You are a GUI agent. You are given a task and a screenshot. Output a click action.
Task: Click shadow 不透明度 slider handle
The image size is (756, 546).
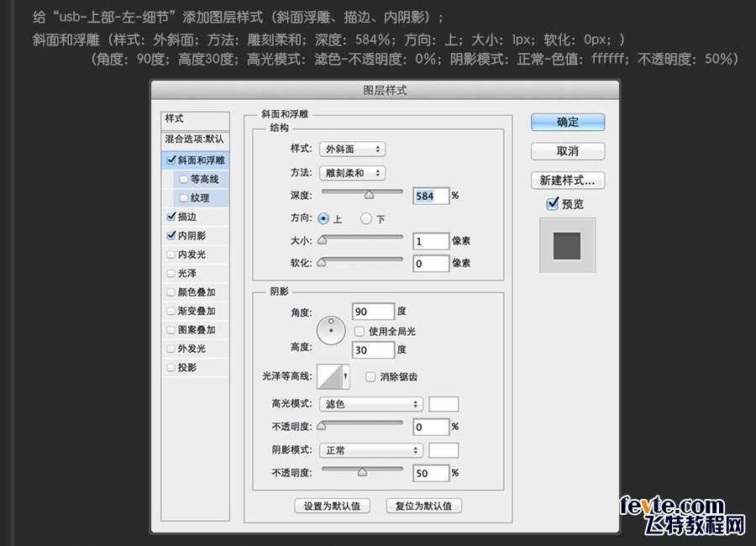point(363,472)
